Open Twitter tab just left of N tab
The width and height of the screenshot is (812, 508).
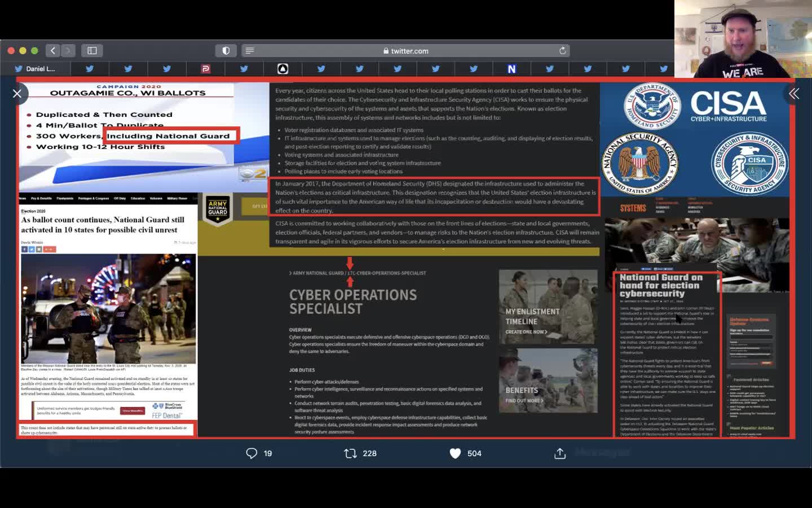473,69
